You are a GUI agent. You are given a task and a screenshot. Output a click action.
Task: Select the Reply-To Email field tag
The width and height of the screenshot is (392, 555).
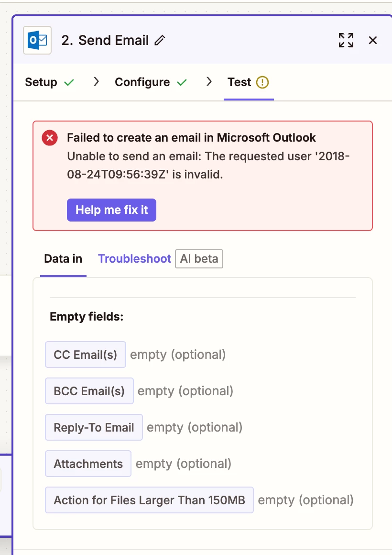(x=94, y=427)
